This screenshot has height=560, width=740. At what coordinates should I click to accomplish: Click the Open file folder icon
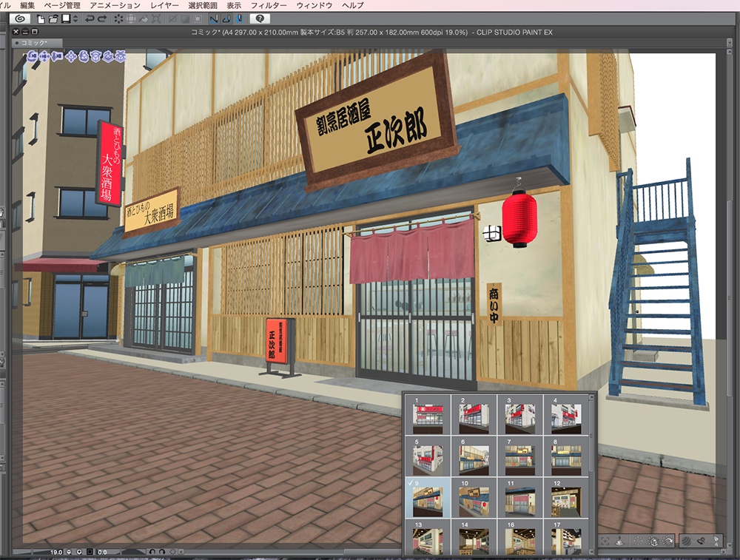pos(53,18)
